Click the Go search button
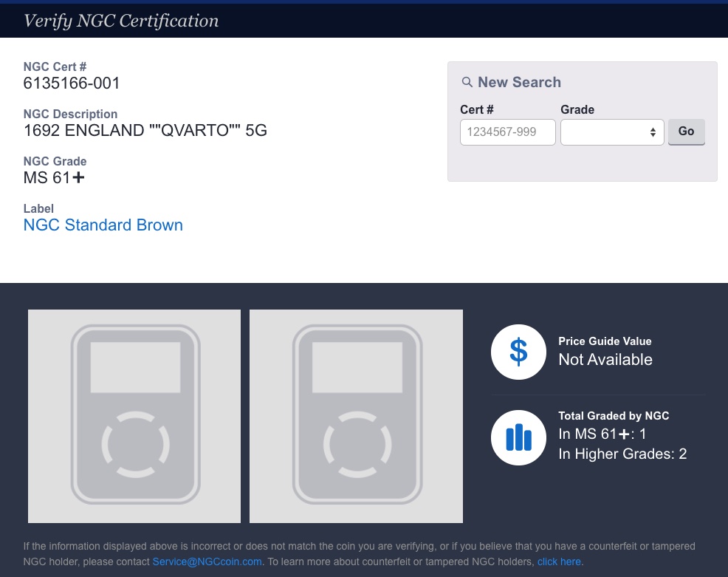728x577 pixels. (x=686, y=132)
